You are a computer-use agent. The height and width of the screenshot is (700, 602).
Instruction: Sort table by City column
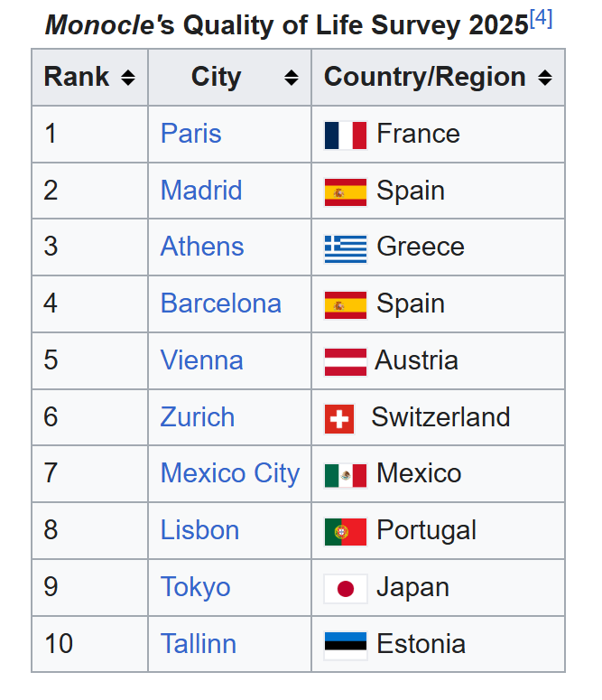coord(291,79)
